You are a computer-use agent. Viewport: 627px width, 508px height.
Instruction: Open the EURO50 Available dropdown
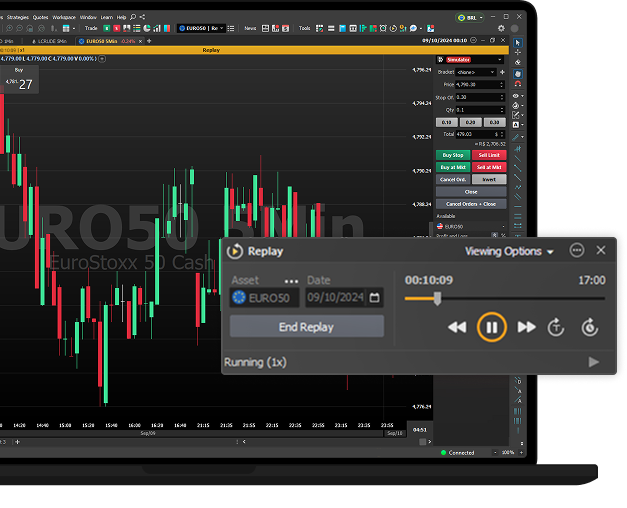pyautogui.click(x=471, y=226)
